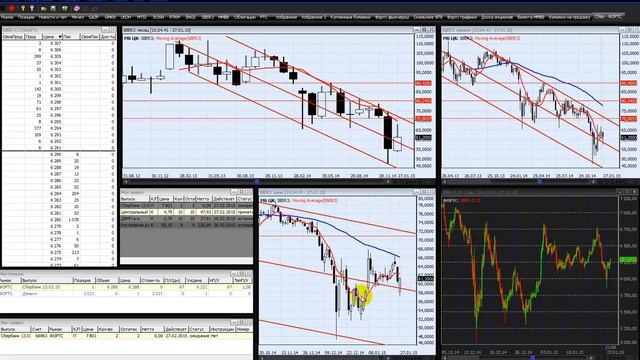Select the LKOH tab
Screen dimensions: 640x360
pyautogui.click(x=126, y=17)
